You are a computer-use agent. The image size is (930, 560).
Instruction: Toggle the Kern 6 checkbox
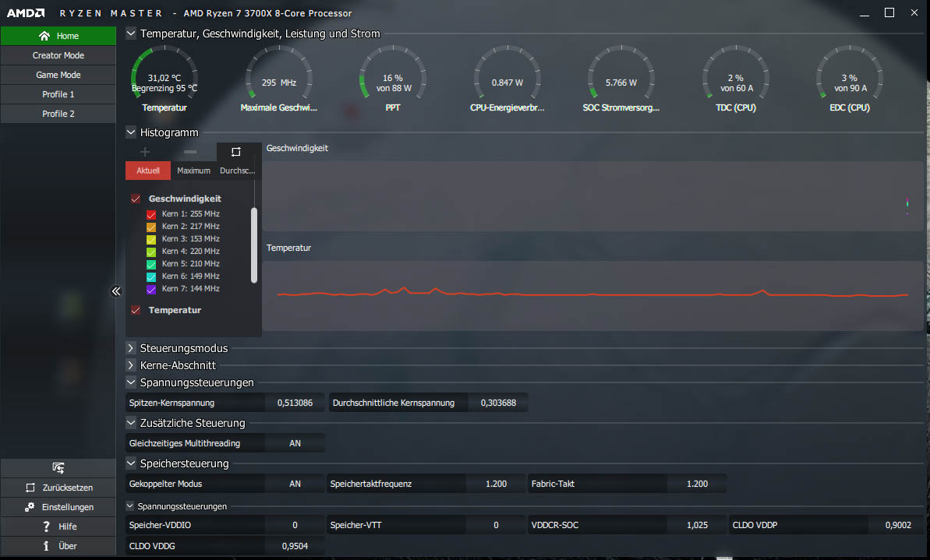(x=151, y=276)
